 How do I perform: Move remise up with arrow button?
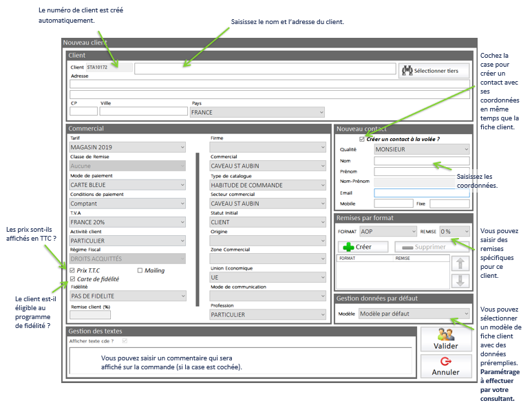click(x=460, y=262)
